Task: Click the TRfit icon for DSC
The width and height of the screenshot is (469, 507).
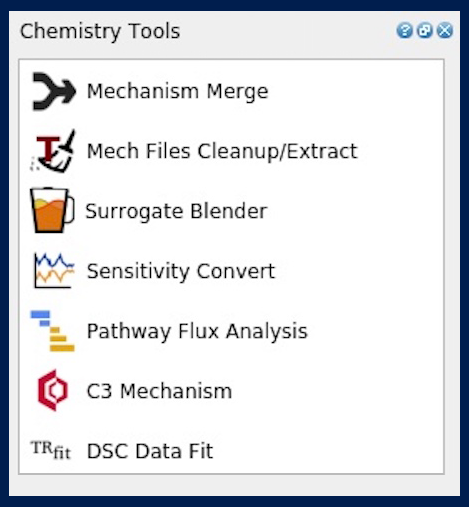Action: pos(51,450)
